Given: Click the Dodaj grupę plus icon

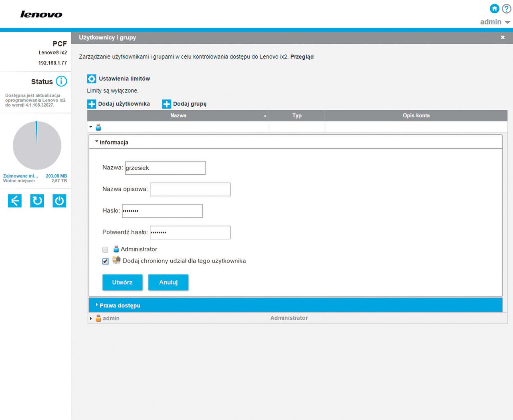Looking at the screenshot, I should tap(166, 104).
